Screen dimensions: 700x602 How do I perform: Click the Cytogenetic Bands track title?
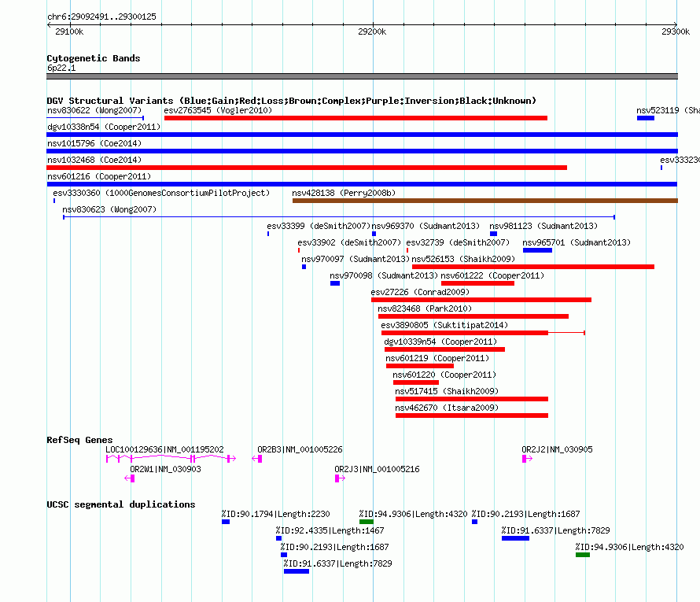[94, 58]
